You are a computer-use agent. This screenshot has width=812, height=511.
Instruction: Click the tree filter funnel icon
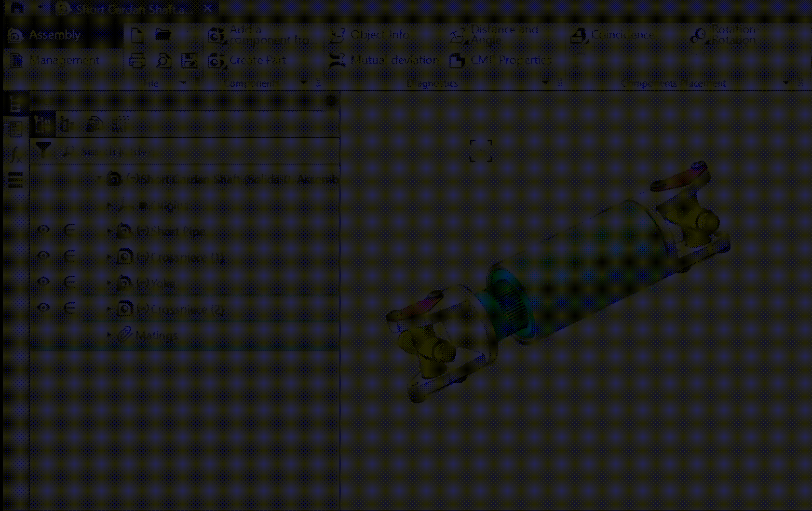pos(44,151)
